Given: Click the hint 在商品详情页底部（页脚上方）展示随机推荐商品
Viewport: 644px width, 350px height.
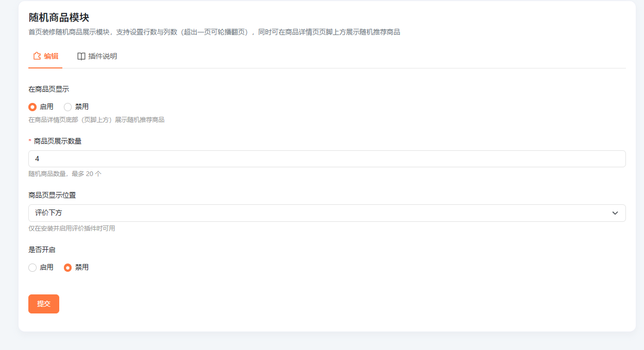Looking at the screenshot, I should (96, 120).
